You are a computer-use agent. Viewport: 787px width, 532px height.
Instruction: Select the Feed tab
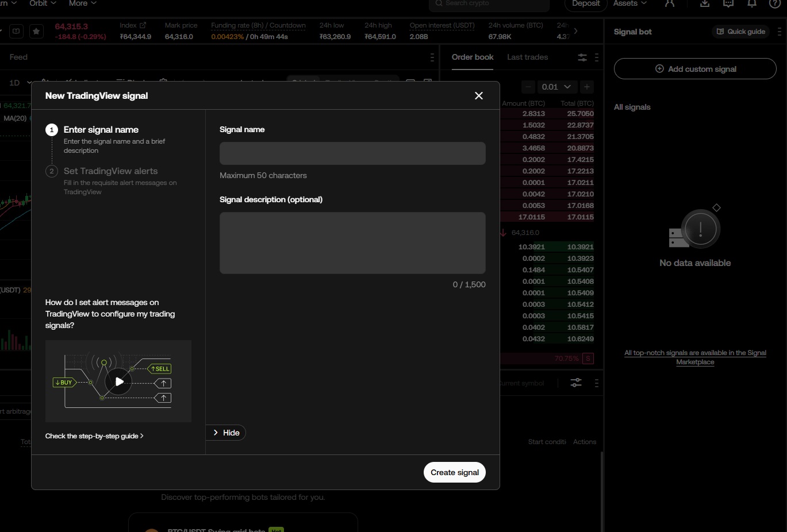point(18,57)
